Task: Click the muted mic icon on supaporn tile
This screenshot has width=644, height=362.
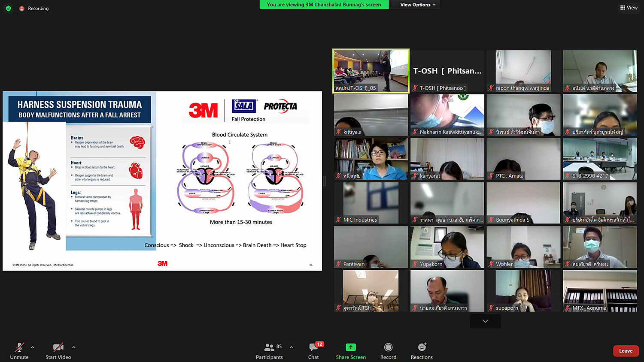Action: [491, 308]
